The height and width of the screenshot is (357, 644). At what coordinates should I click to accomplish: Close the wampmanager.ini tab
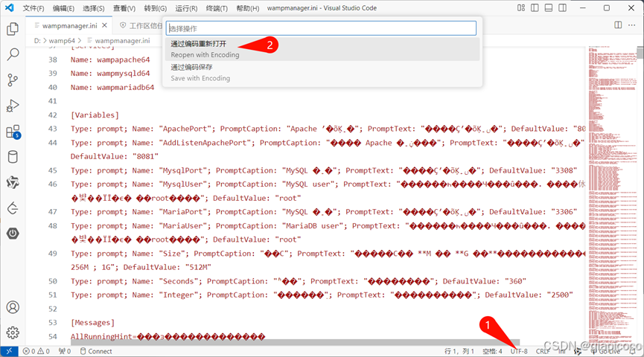(x=105, y=25)
